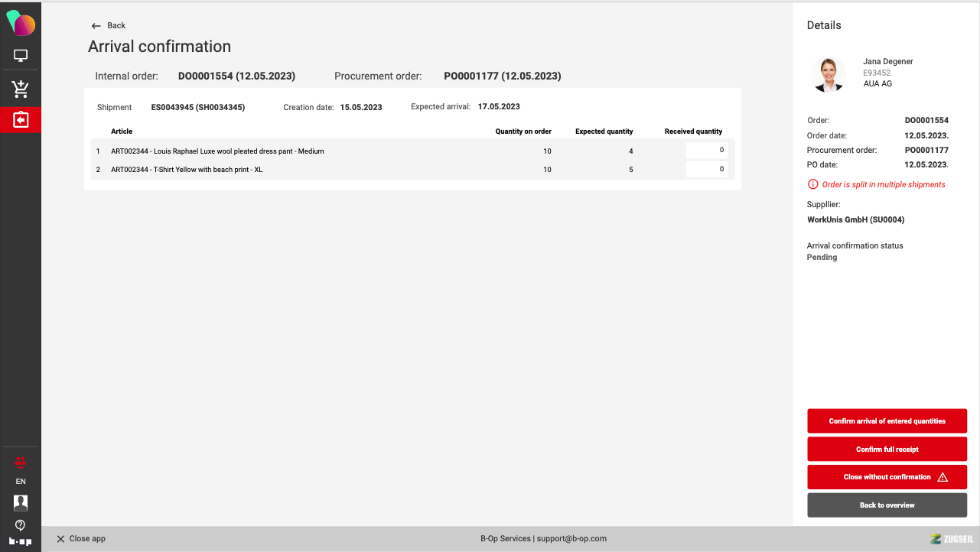Select the Louis Raphael dress pant row
This screenshot has width=980, height=552.
point(412,151)
